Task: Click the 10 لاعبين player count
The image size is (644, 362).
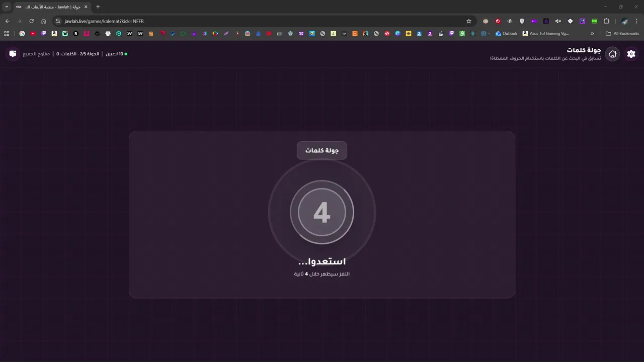Action: pyautogui.click(x=116, y=54)
